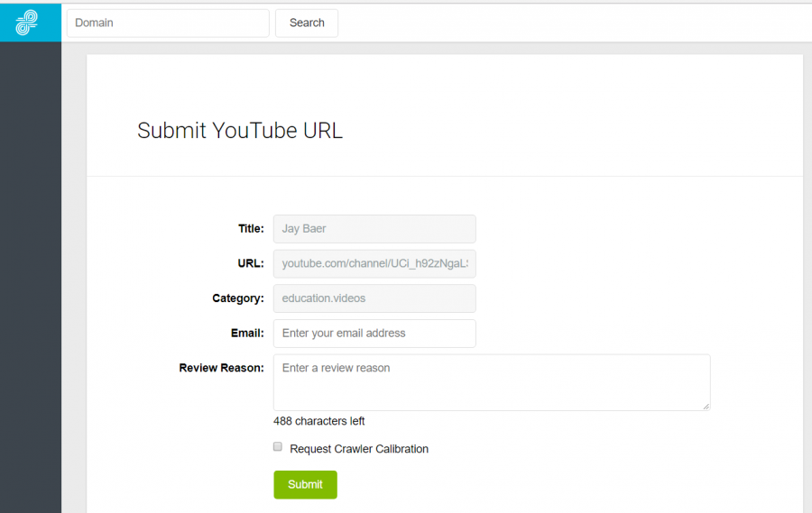The width and height of the screenshot is (812, 513).
Task: Enable Request Crawler Calibration checkbox
Action: pos(278,447)
